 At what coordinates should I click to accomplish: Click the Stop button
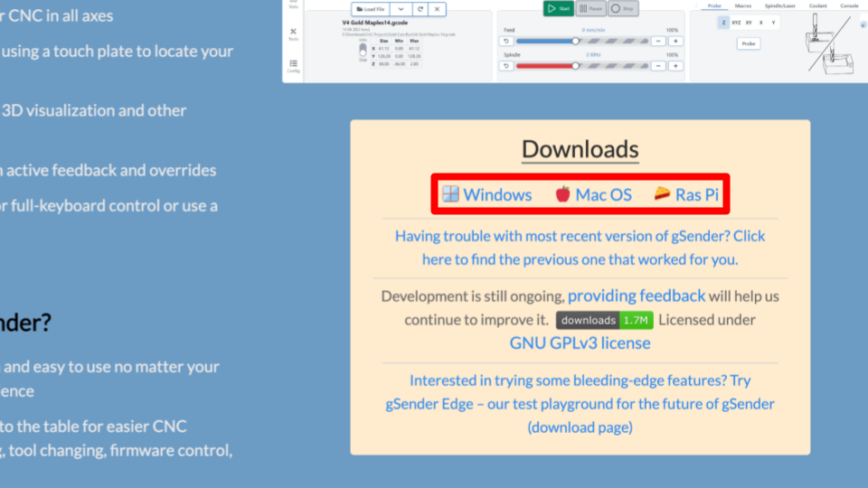(x=623, y=8)
